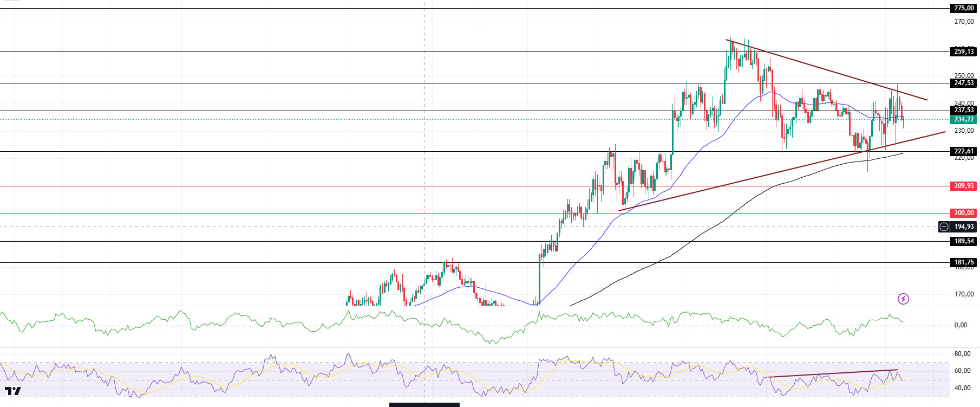The image size is (980, 407).
Task: Select the 181,75 price level label
Action: tap(964, 262)
